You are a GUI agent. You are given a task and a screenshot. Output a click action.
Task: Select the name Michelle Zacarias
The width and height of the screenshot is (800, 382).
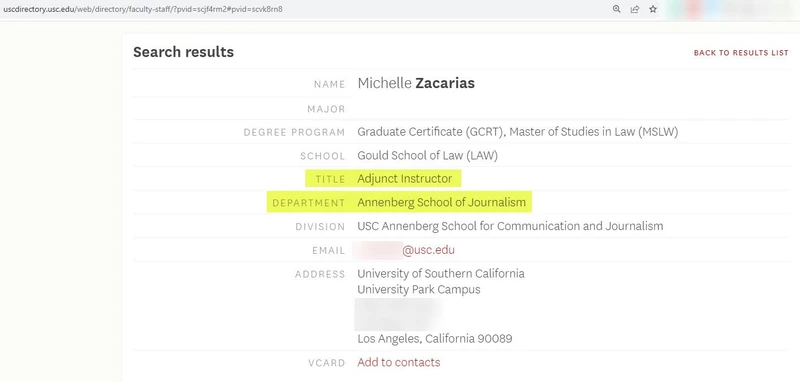[x=416, y=83]
